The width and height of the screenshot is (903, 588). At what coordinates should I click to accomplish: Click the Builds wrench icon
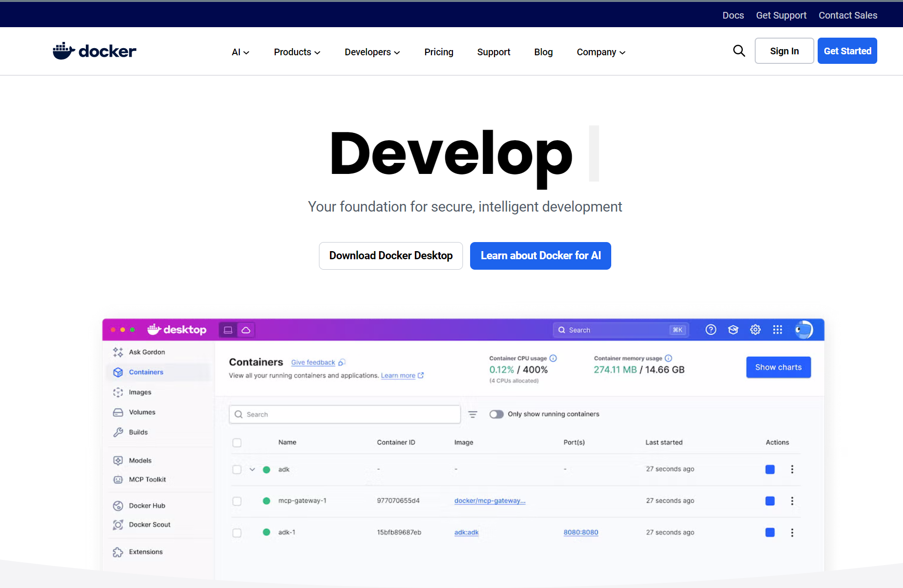point(118,432)
